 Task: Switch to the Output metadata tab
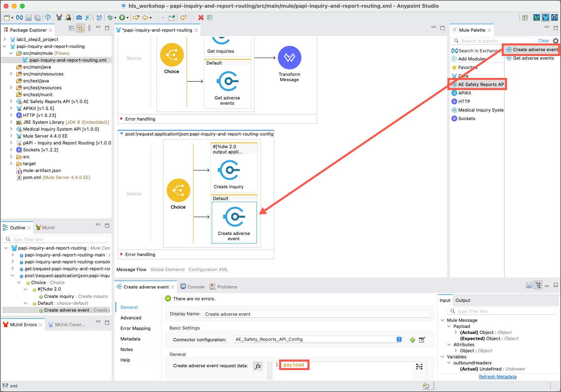[463, 300]
